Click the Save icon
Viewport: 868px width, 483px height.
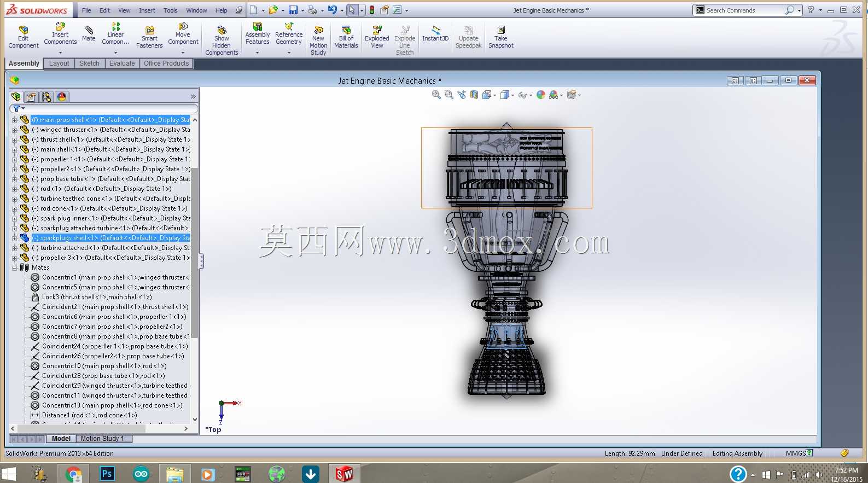click(x=293, y=10)
